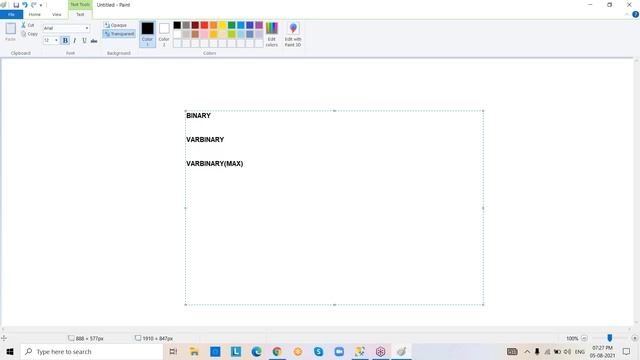This screenshot has width=640, height=360.
Task: Pick the yellow color swatch
Action: click(x=222, y=25)
